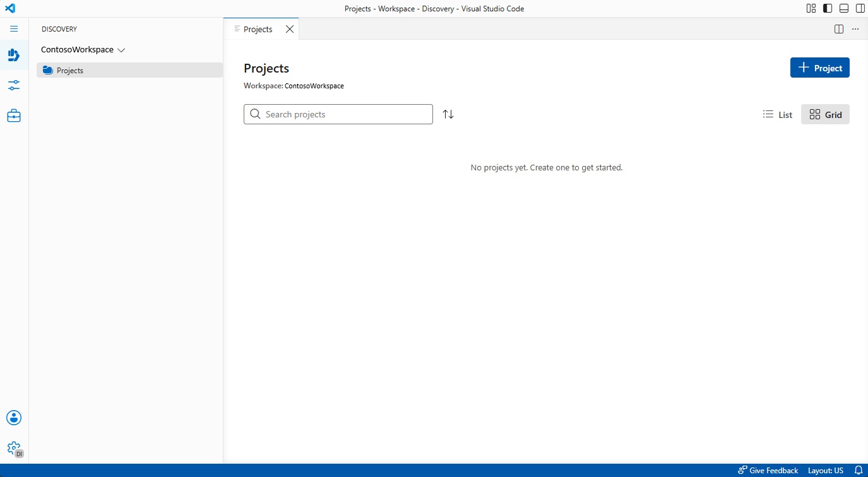Click the DISCOVERY sidebar header text
Image resolution: width=868 pixels, height=477 pixels.
[x=59, y=29]
